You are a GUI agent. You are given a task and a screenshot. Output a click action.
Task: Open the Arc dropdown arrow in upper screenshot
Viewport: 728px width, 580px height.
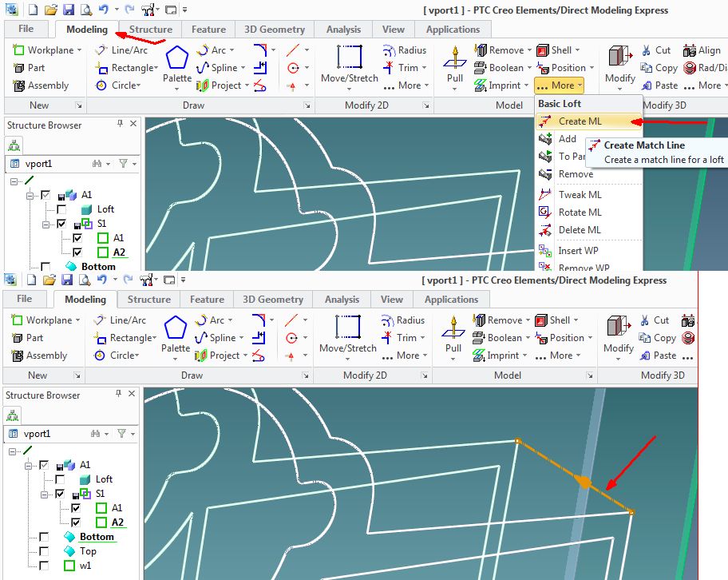(231, 50)
